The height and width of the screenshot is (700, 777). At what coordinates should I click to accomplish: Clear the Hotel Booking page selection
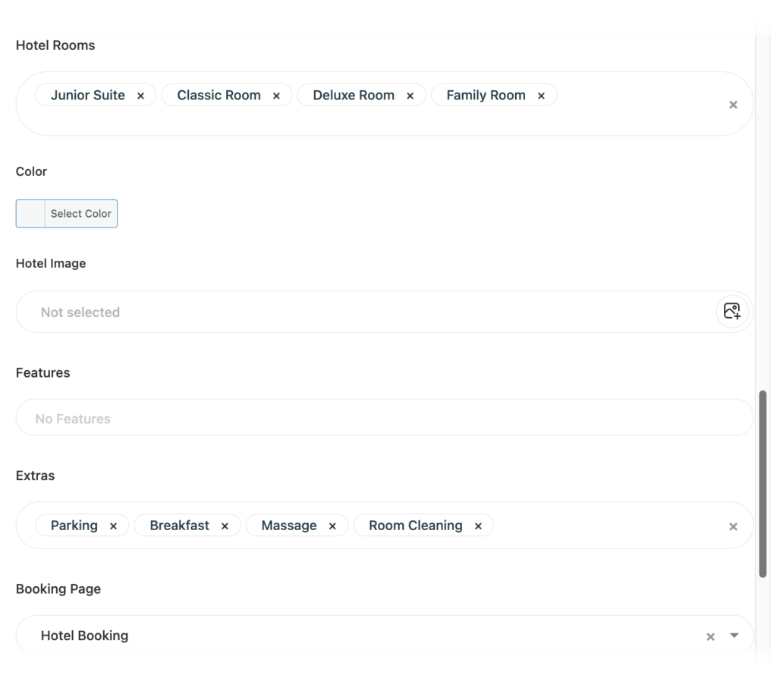click(710, 636)
